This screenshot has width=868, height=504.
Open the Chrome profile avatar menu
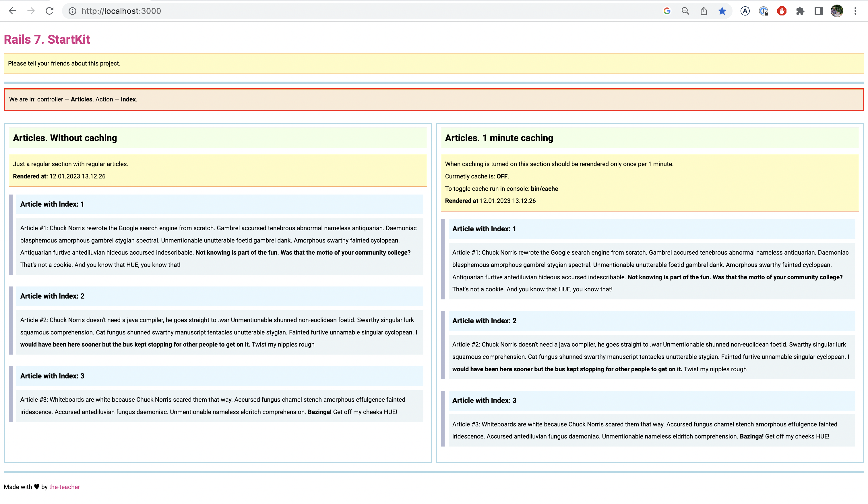(x=837, y=11)
